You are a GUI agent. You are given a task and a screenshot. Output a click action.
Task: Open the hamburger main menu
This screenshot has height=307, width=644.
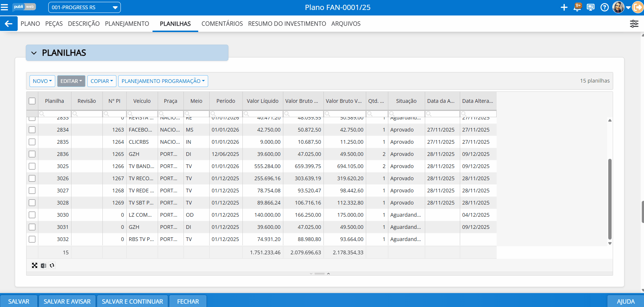(x=4, y=7)
